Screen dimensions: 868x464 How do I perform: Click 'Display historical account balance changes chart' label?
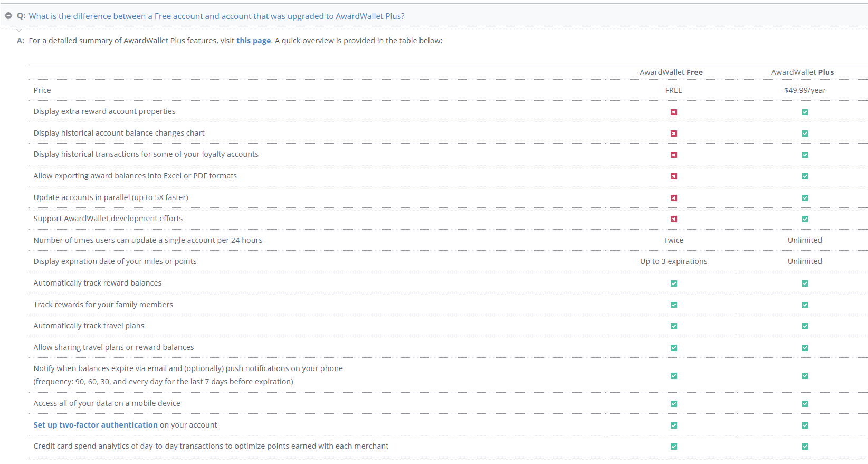click(119, 133)
